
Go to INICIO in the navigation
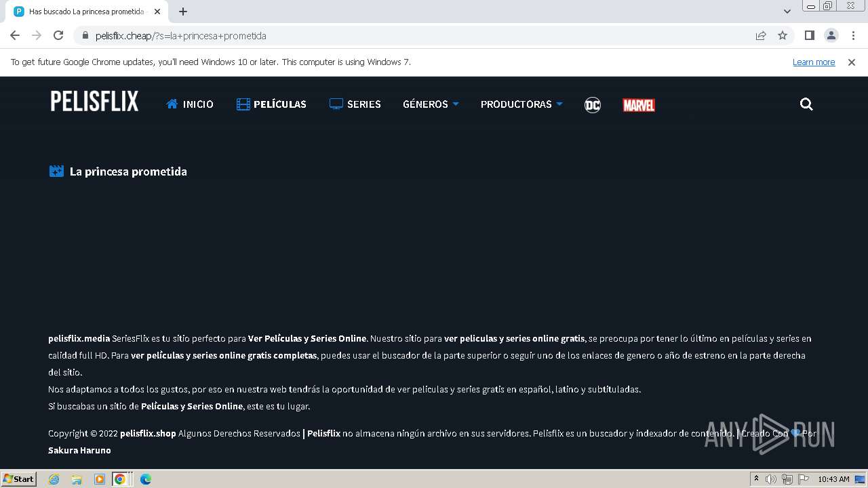pyautogui.click(x=190, y=104)
